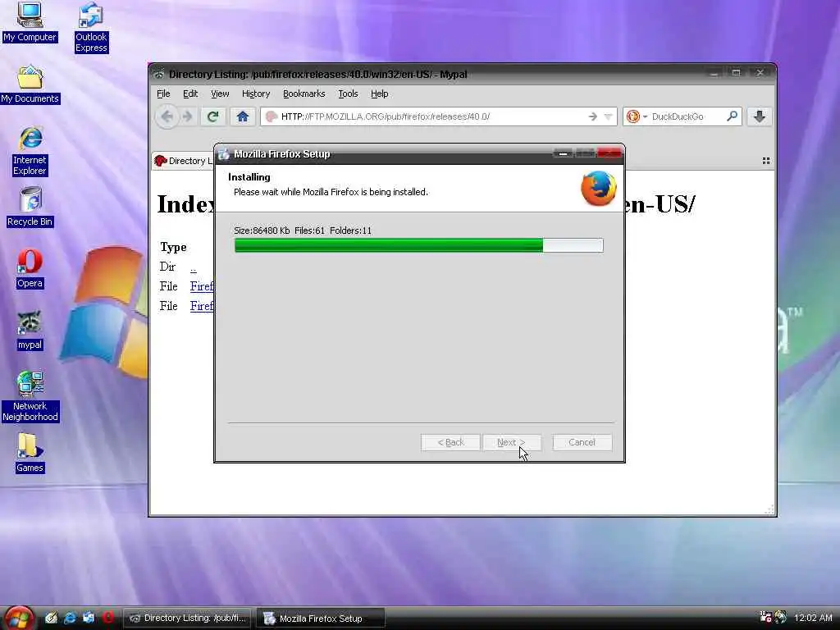Select the Internet Explorer desktop icon
Viewport: 840px width, 630px height.
(x=30, y=152)
